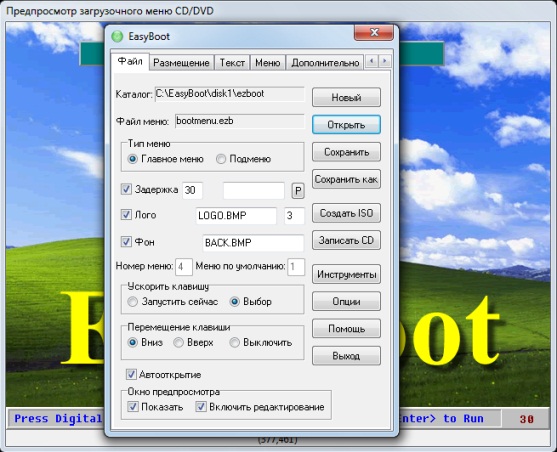
Task: Toggle the Лого checkbox
Action: coord(126,215)
